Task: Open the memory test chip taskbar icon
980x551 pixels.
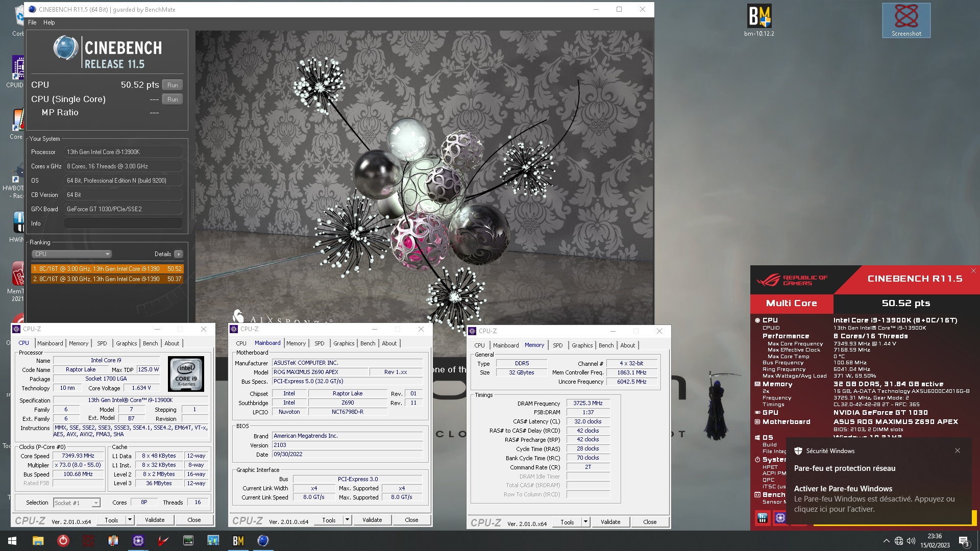Action: point(188,541)
